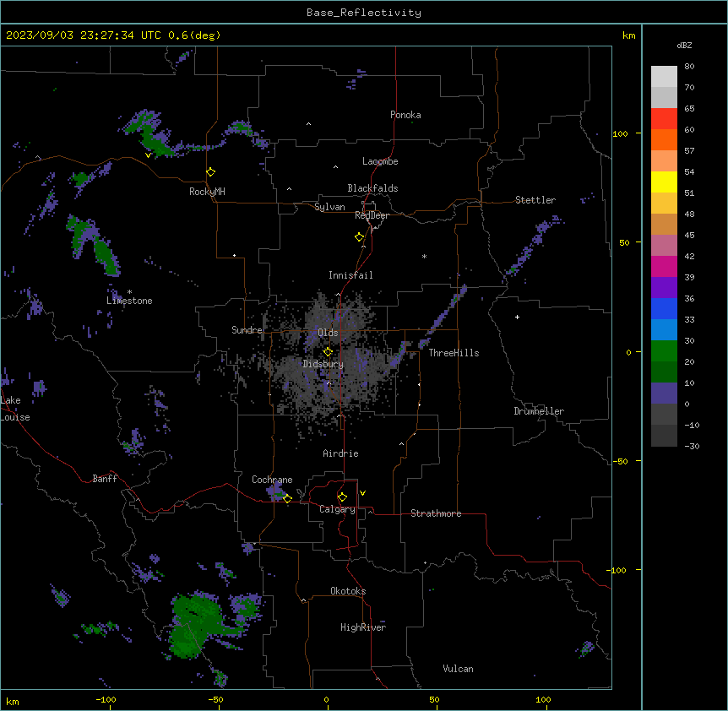Click the Airdrie city label
The height and width of the screenshot is (711, 728).
[340, 453]
